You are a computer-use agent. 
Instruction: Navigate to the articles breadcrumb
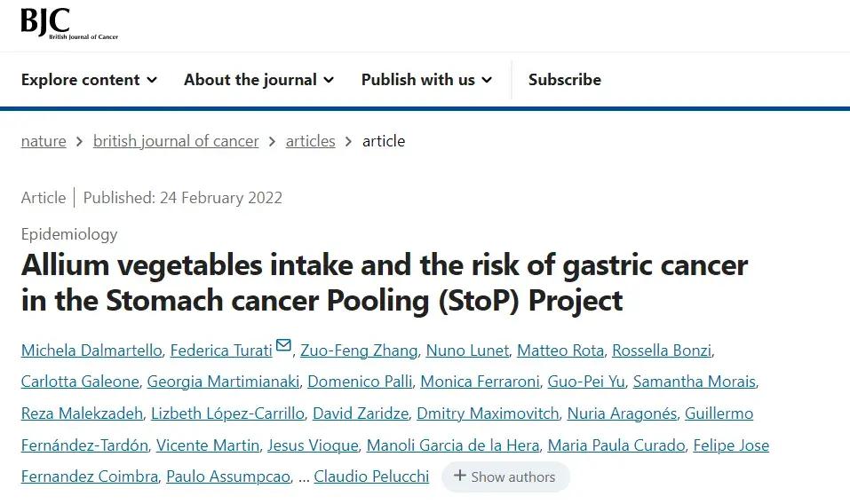[310, 141]
